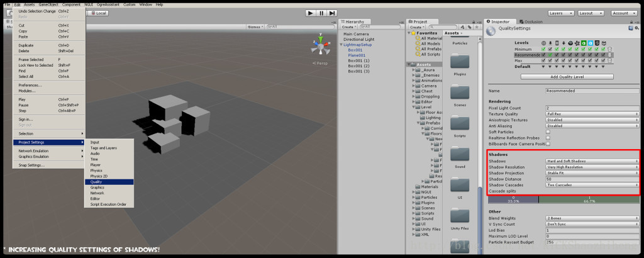Screen dimensions: 644x258
Task: Delete the Minimum quality level via trash icon
Action: click(610, 49)
